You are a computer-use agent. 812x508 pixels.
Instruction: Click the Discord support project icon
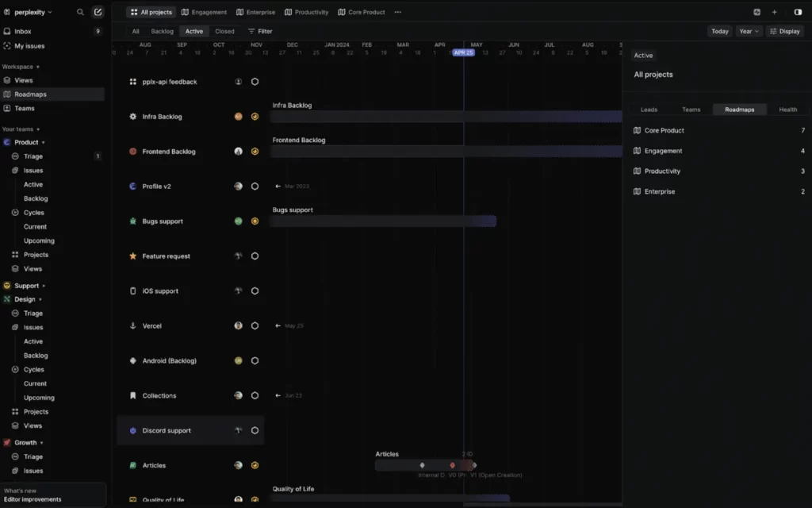(x=133, y=431)
